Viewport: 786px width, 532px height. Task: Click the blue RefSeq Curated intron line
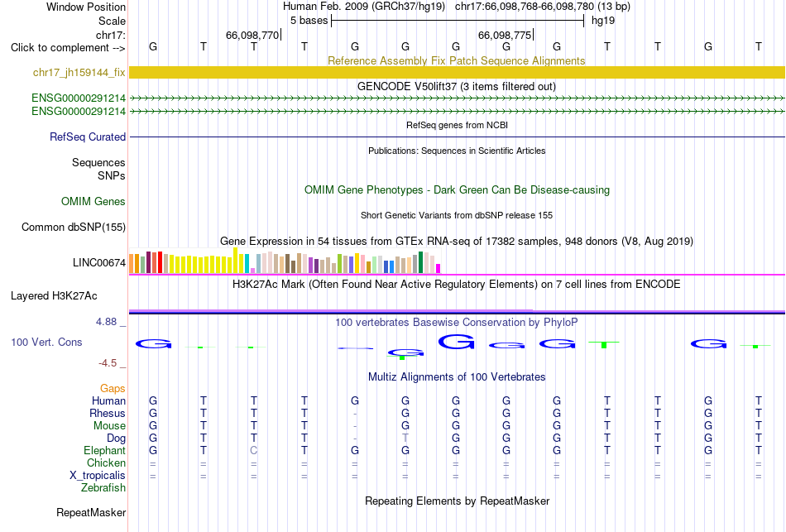pos(457,137)
